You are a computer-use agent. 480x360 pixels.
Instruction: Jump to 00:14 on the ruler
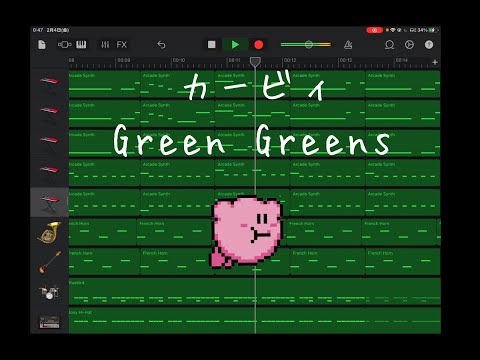coord(401,60)
